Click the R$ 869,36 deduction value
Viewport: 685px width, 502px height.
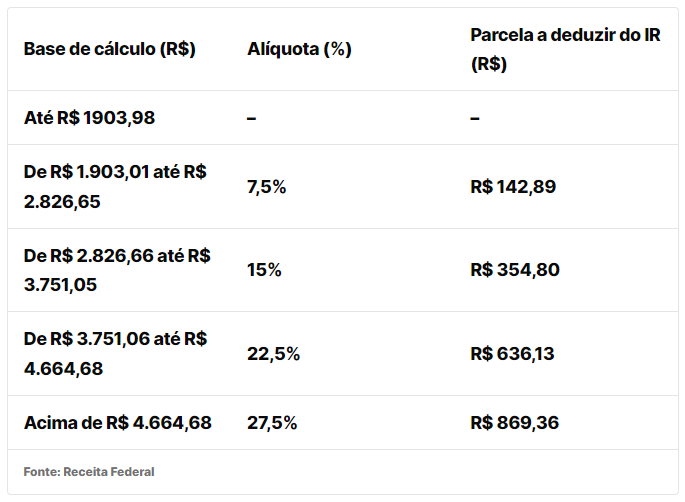[x=514, y=423]
